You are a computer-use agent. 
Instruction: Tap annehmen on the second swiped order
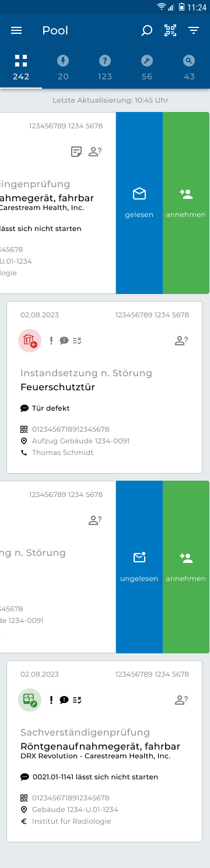pyautogui.click(x=186, y=567)
